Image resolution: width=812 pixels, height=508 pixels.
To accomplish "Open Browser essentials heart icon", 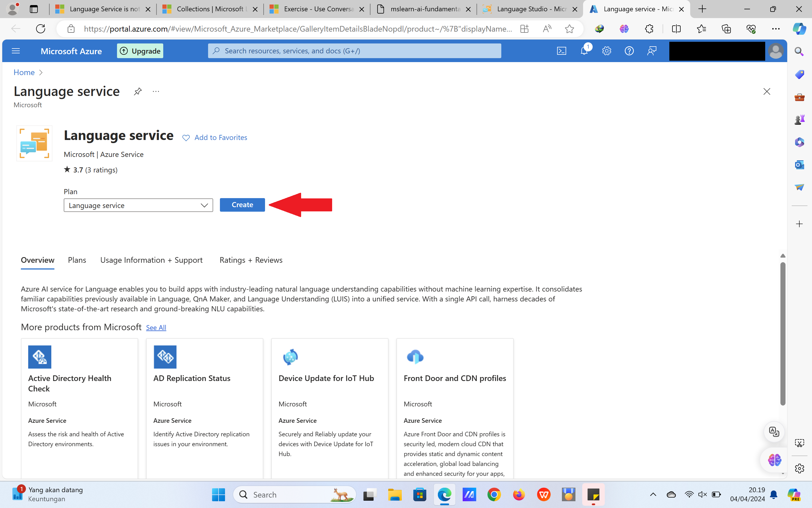I will coord(751,29).
